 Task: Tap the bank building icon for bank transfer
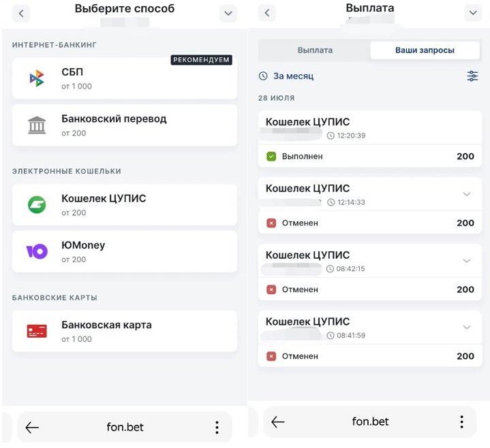(x=37, y=125)
